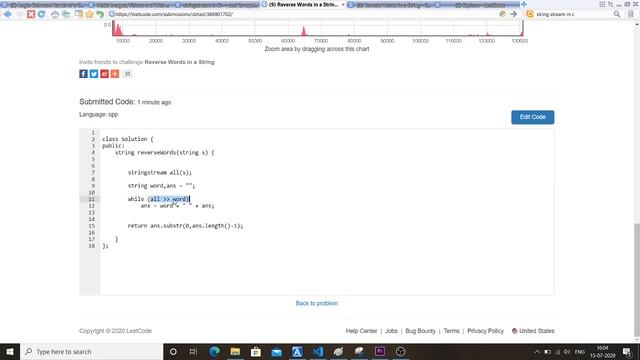Reload the page with the refresh icon
The height and width of the screenshot is (360, 640).
42,14
